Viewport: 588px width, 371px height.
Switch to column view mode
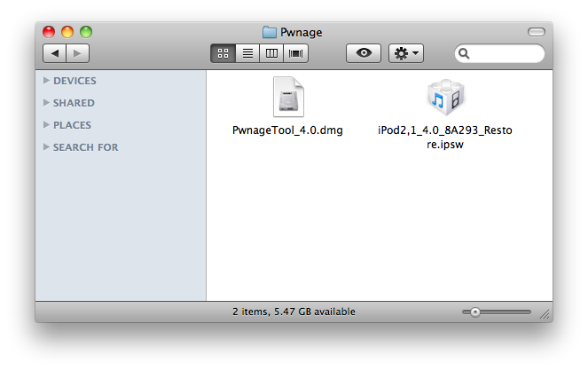pyautogui.click(x=271, y=54)
